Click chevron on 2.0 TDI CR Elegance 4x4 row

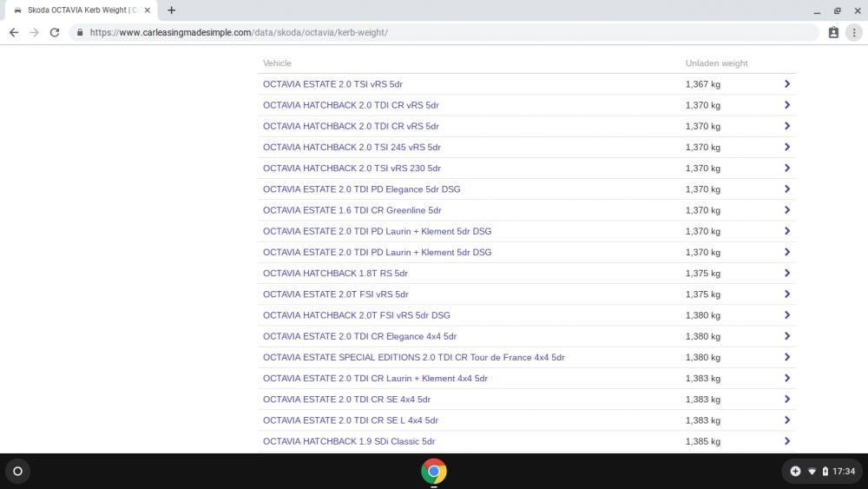click(786, 337)
